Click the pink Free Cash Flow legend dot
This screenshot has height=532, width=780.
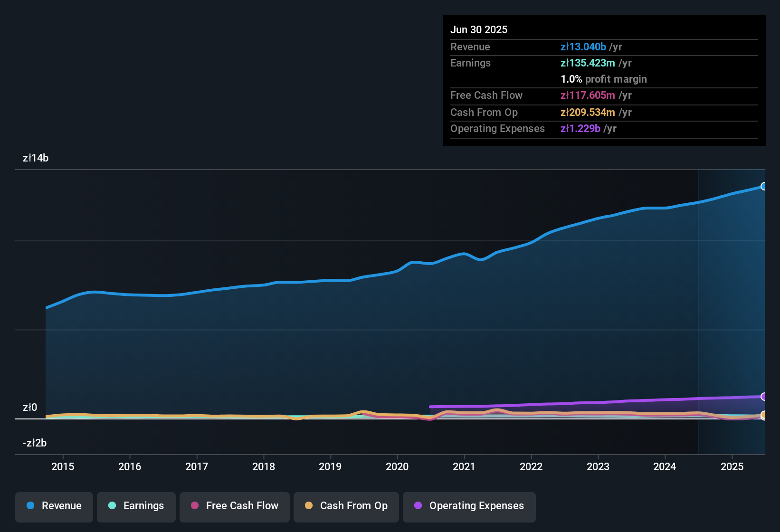[195, 506]
